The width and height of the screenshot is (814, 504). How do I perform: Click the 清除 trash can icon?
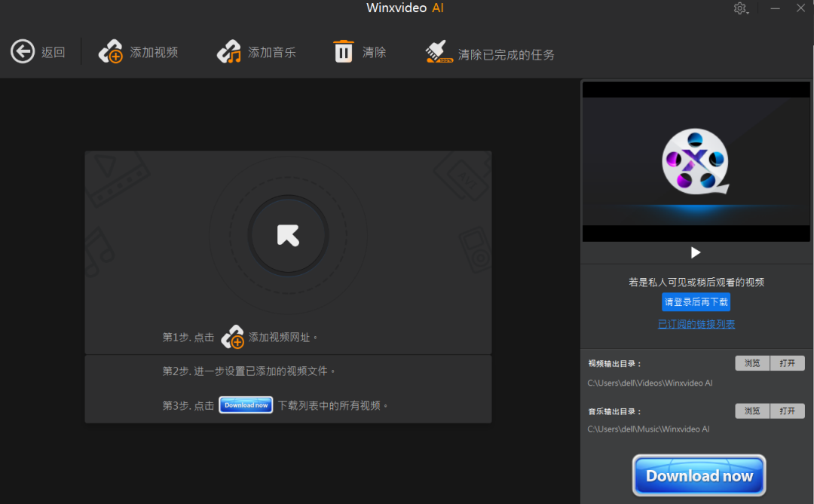tap(343, 51)
